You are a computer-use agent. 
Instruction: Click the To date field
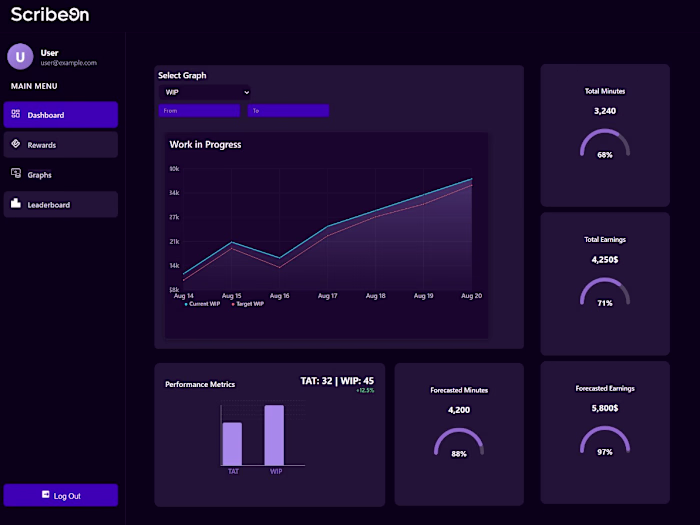pyautogui.click(x=288, y=111)
